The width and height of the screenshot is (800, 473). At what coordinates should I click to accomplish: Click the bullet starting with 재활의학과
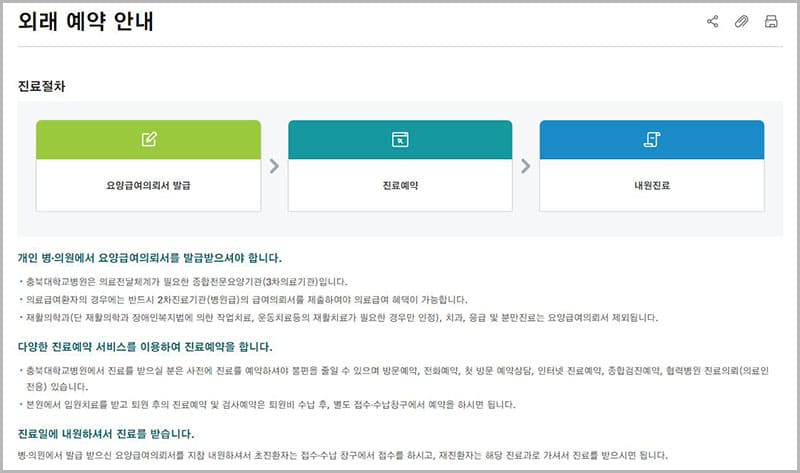pyautogui.click(x=340, y=317)
